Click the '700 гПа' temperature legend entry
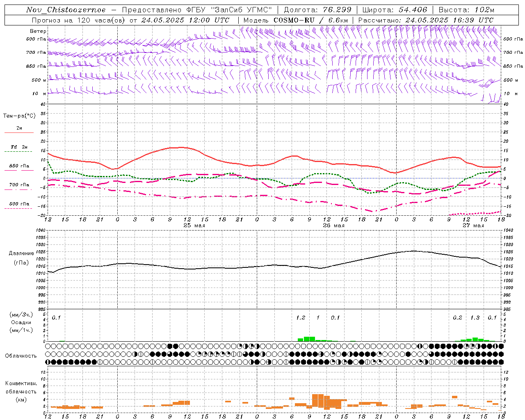The height and width of the screenshot is (420, 525). [x=19, y=185]
